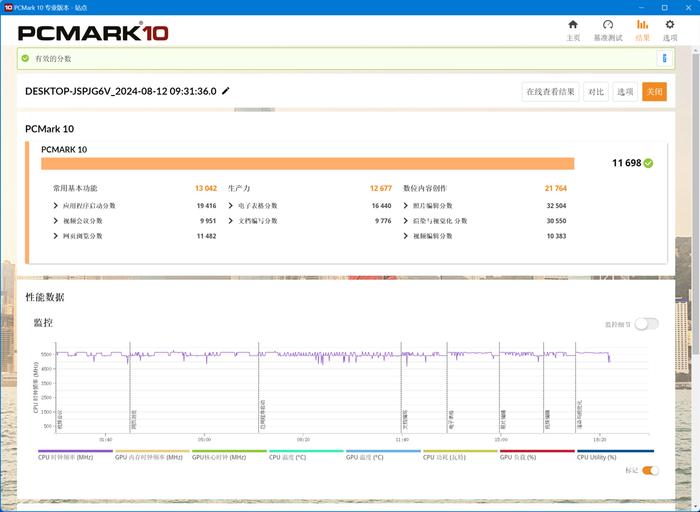Open the benchmark tests (基准测试) gauge icon

(608, 25)
